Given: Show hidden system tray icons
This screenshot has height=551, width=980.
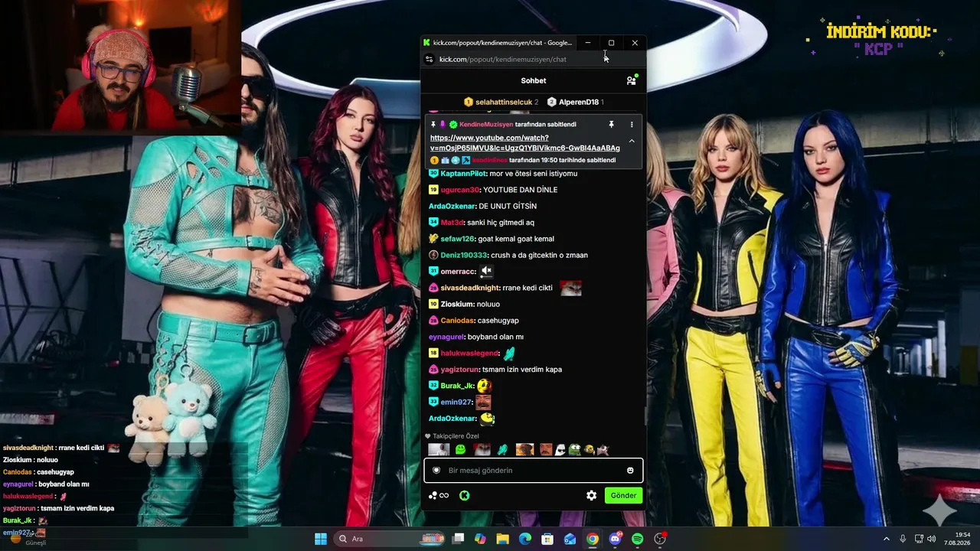Looking at the screenshot, I should [x=887, y=539].
